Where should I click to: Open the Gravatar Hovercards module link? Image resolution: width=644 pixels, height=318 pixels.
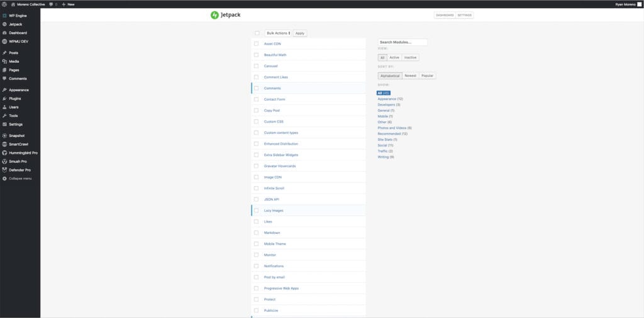[280, 166]
